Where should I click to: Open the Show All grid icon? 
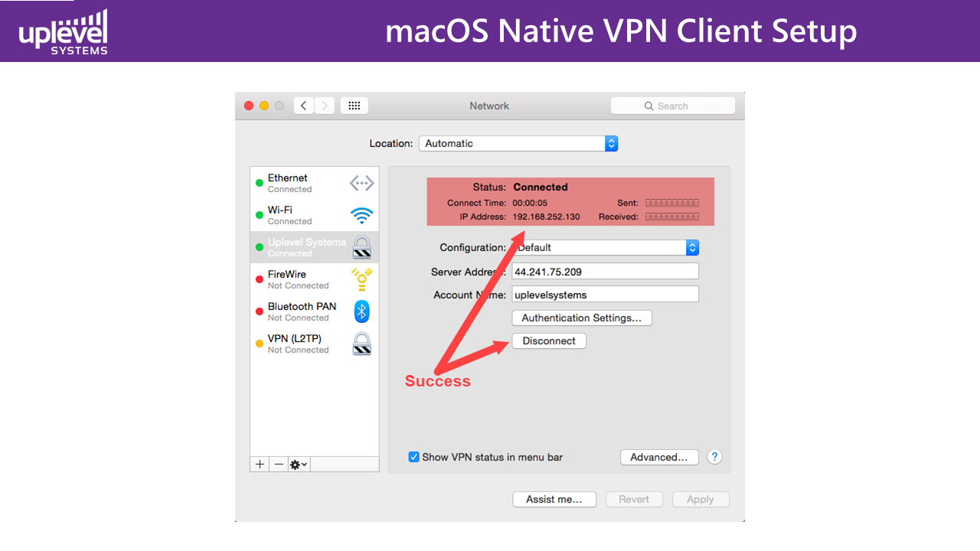click(354, 106)
